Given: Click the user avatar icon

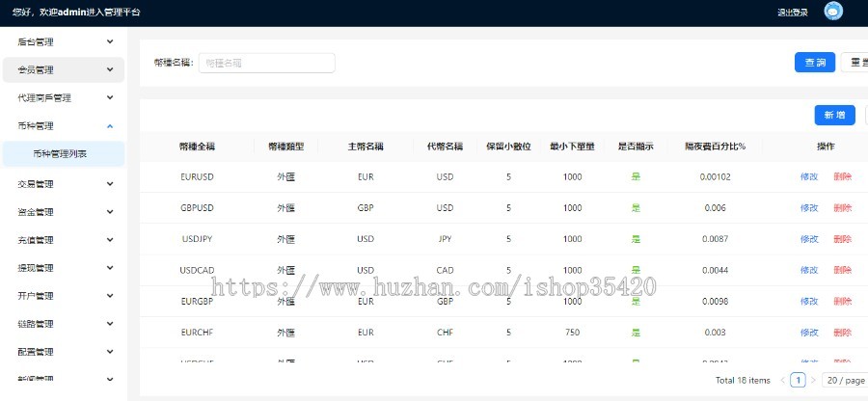Looking at the screenshot, I should pyautogui.click(x=833, y=11).
